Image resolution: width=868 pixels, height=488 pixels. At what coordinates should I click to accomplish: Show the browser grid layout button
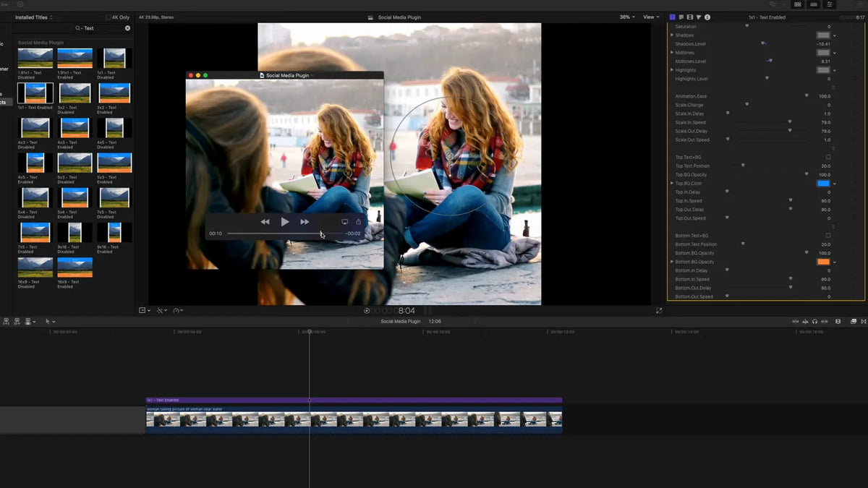pos(797,4)
